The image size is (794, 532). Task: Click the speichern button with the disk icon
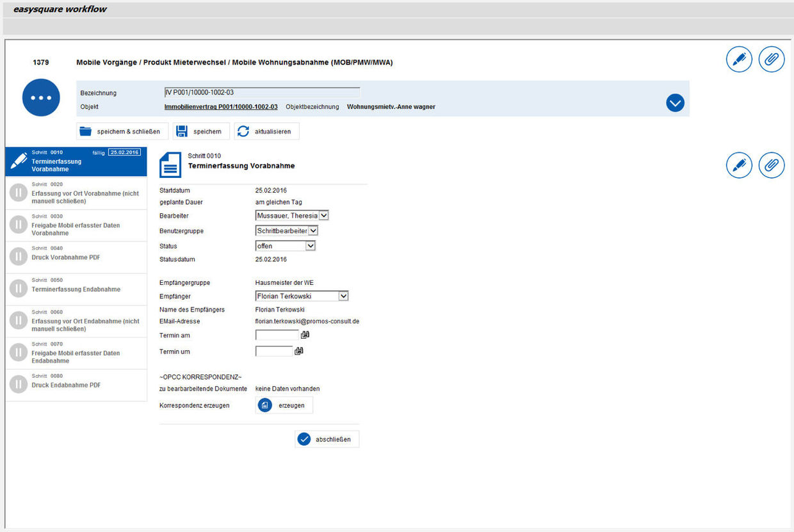click(x=200, y=131)
